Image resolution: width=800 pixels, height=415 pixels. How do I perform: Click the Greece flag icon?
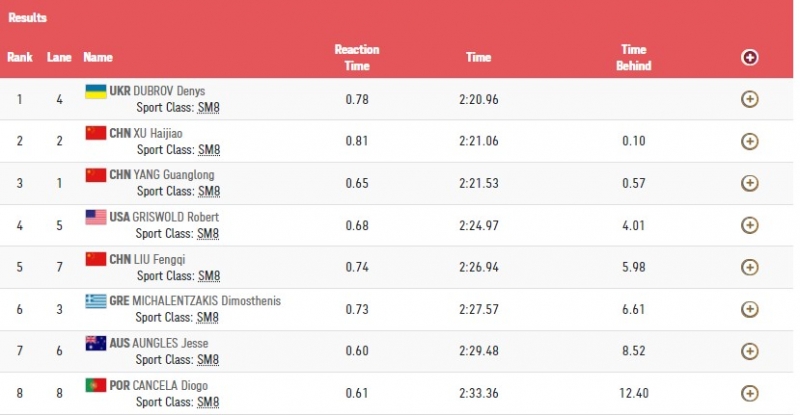click(x=95, y=301)
